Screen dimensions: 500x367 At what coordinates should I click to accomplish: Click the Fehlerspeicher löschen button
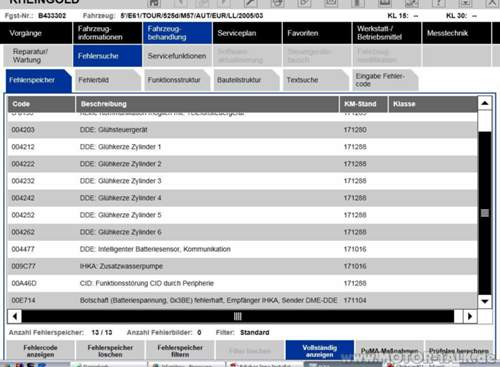(x=110, y=351)
